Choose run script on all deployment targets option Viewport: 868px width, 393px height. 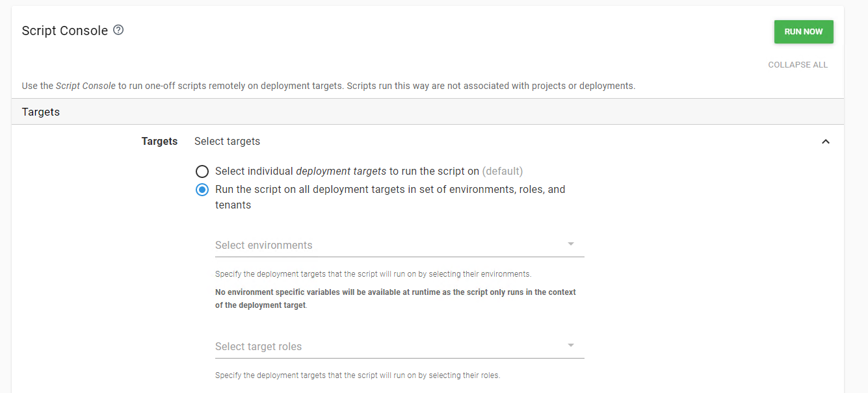click(x=202, y=189)
